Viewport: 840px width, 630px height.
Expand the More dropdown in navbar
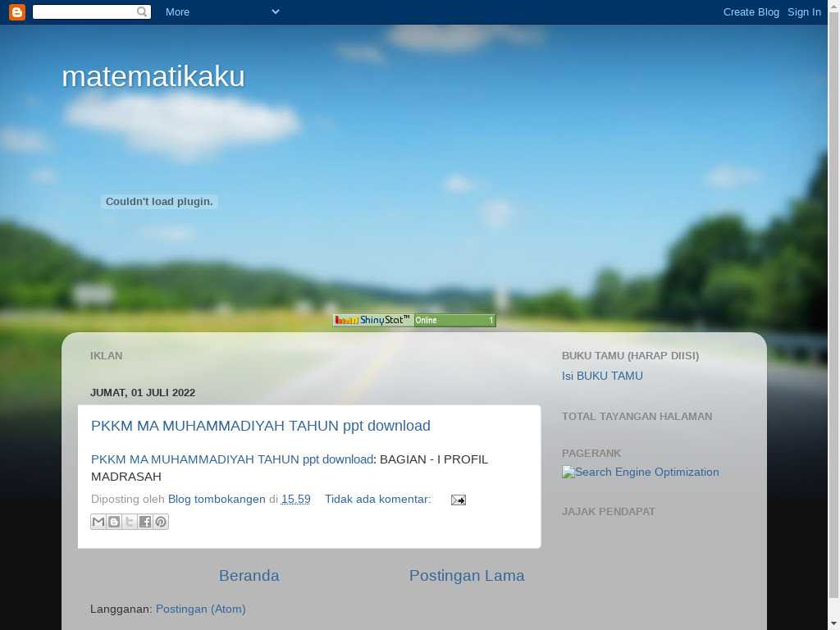coord(222,11)
